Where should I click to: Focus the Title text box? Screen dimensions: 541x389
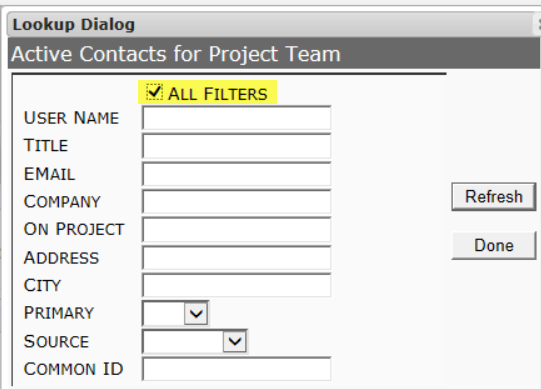click(x=236, y=146)
